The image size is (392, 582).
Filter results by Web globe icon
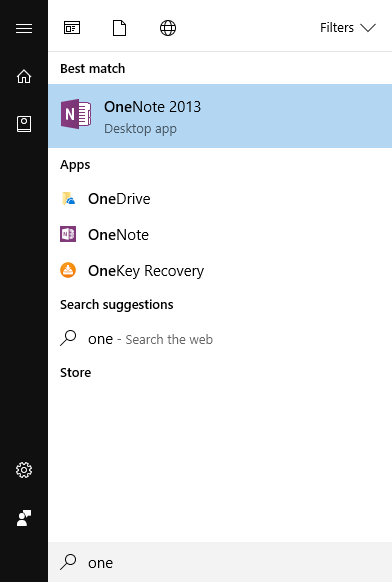tap(168, 28)
